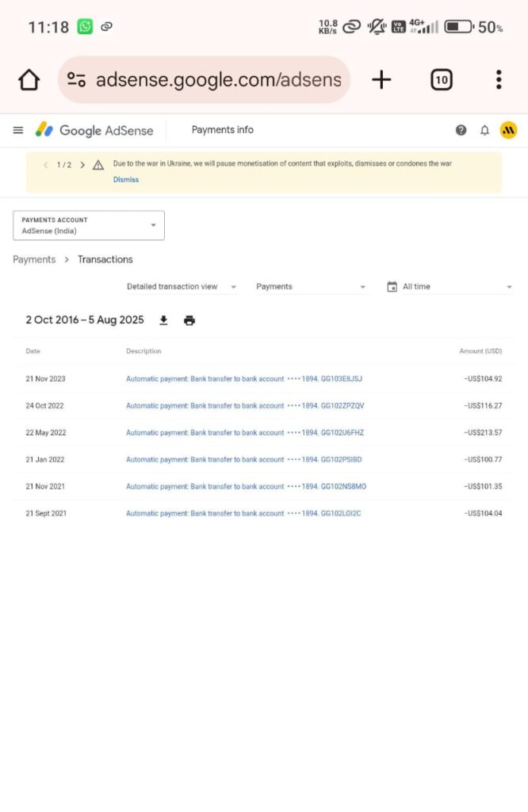Open All time date range dropdown
The image size is (528, 812).
pos(450,286)
